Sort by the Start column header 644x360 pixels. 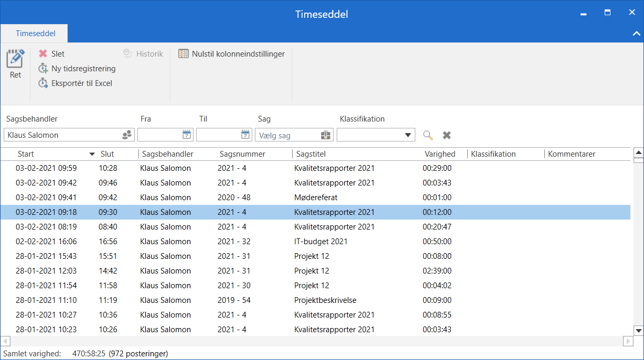[x=26, y=154]
